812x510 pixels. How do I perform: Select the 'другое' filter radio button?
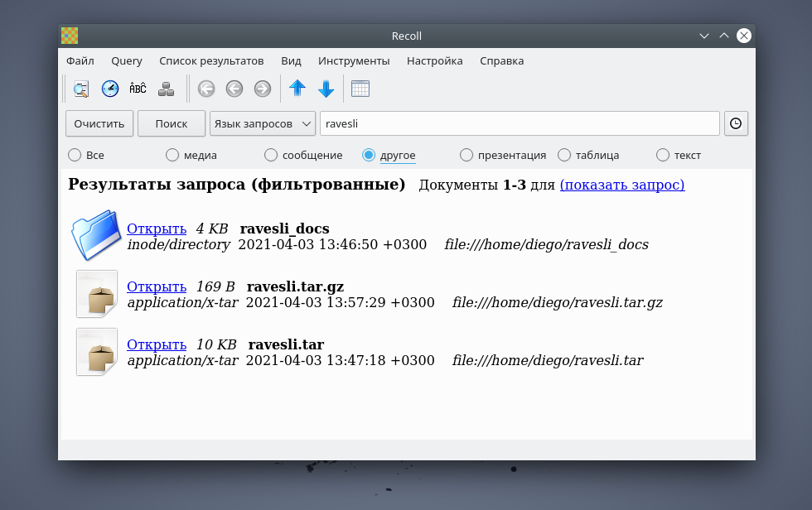[369, 155]
